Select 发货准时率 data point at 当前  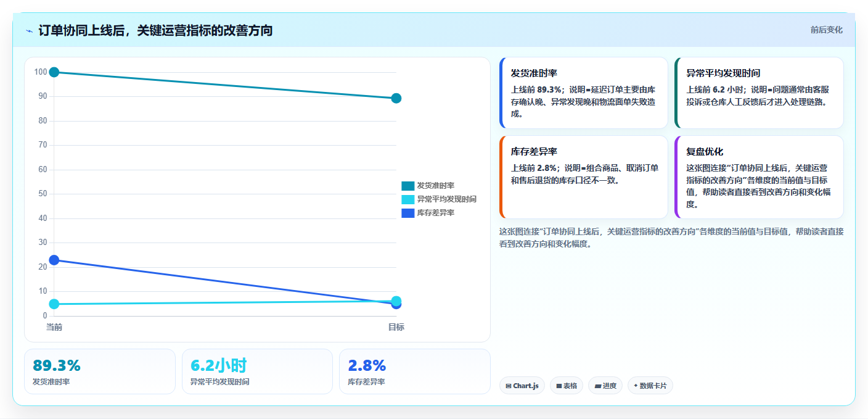(x=54, y=72)
